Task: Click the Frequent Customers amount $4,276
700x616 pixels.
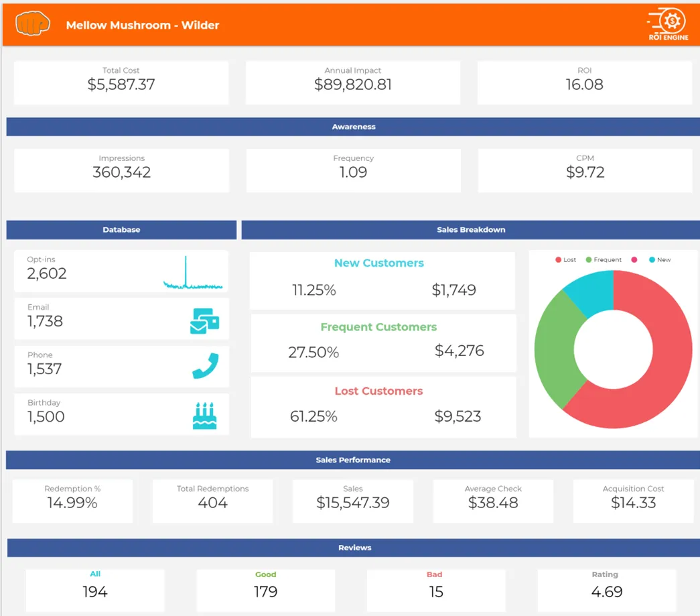Action: coord(460,351)
